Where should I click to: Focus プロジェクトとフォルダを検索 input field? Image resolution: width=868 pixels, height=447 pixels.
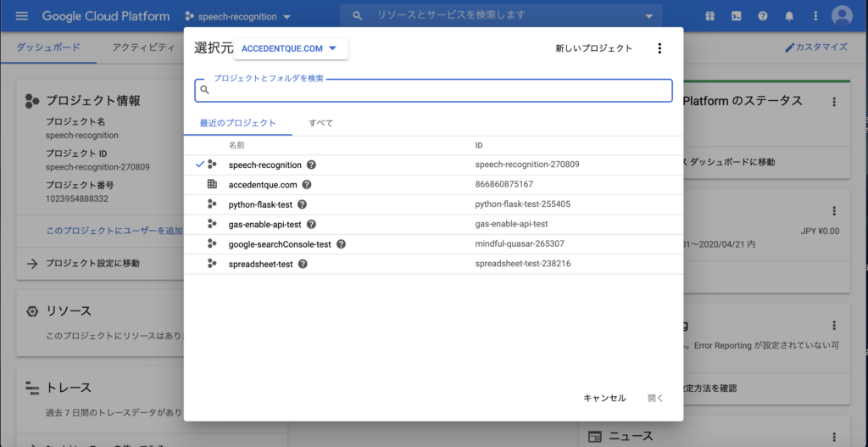coord(433,91)
